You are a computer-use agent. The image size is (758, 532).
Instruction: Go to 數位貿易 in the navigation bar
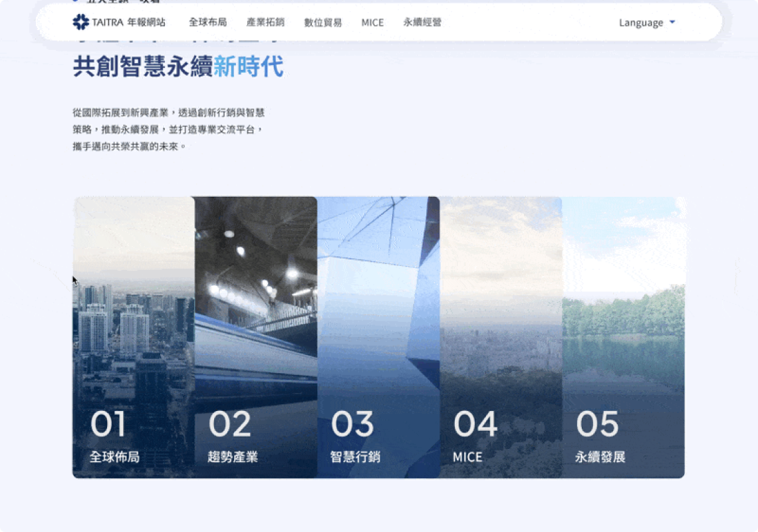pos(323,22)
